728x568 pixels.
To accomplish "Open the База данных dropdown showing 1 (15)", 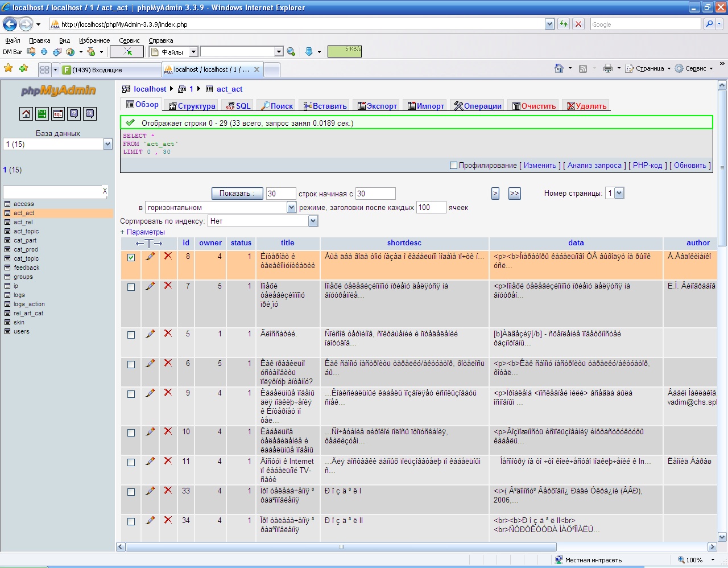I will point(58,145).
